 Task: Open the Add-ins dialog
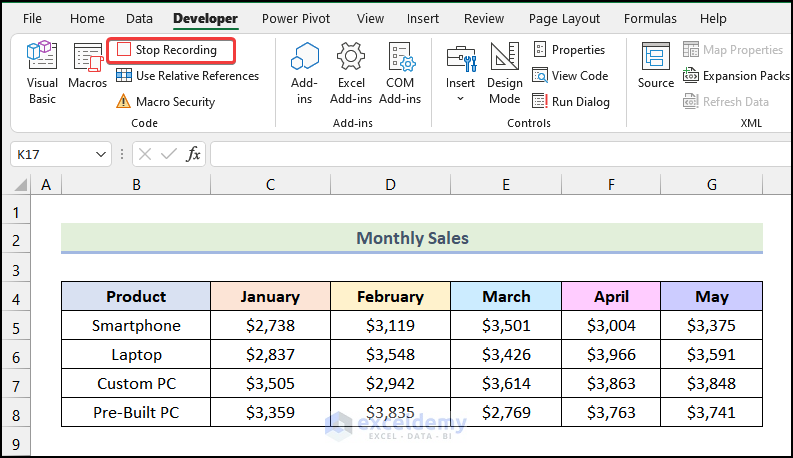point(304,72)
